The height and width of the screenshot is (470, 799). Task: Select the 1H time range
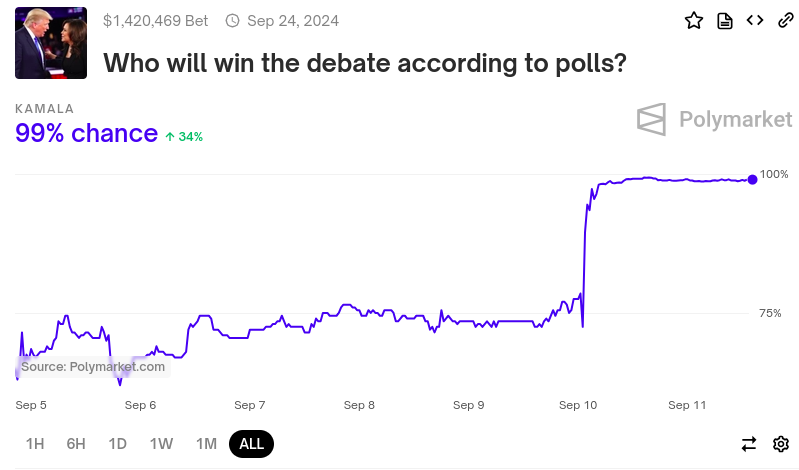tap(35, 444)
